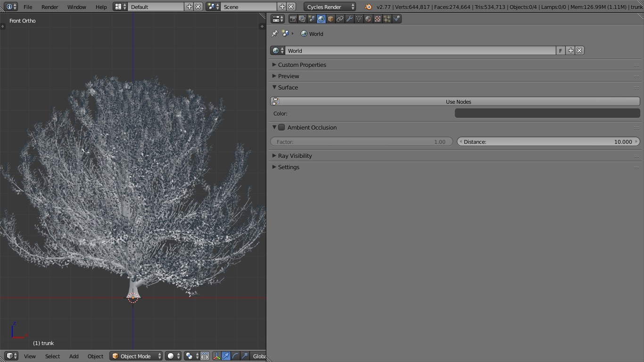
Task: Browse world datablocks with the globe selector
Action: [x=278, y=50]
